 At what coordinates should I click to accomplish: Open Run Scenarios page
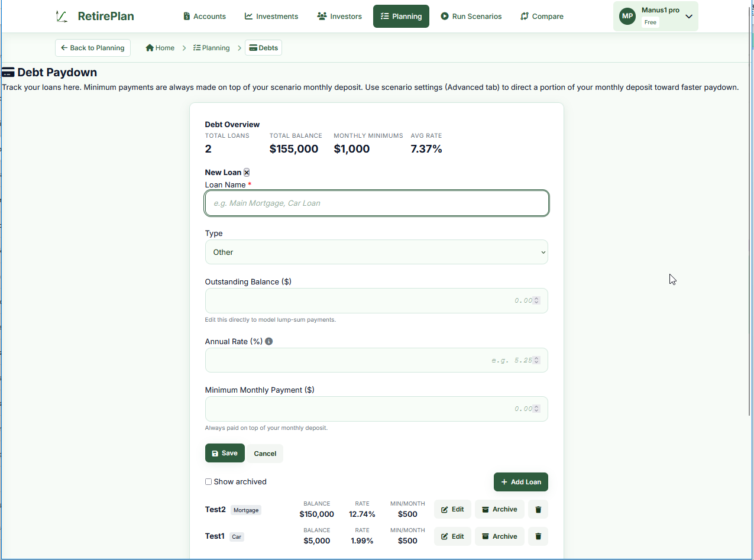pos(471,17)
